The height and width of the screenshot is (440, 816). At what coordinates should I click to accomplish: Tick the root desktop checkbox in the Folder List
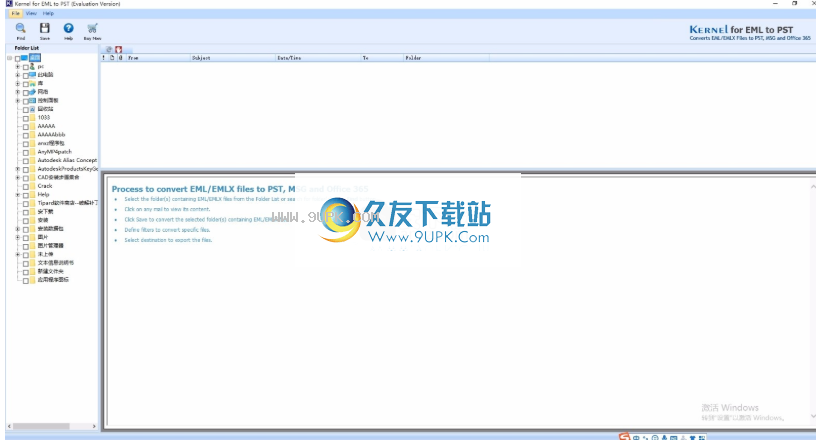click(17, 59)
